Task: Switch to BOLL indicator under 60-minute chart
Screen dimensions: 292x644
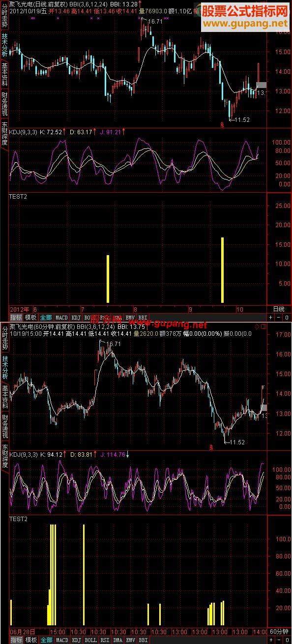Action: (x=90, y=640)
